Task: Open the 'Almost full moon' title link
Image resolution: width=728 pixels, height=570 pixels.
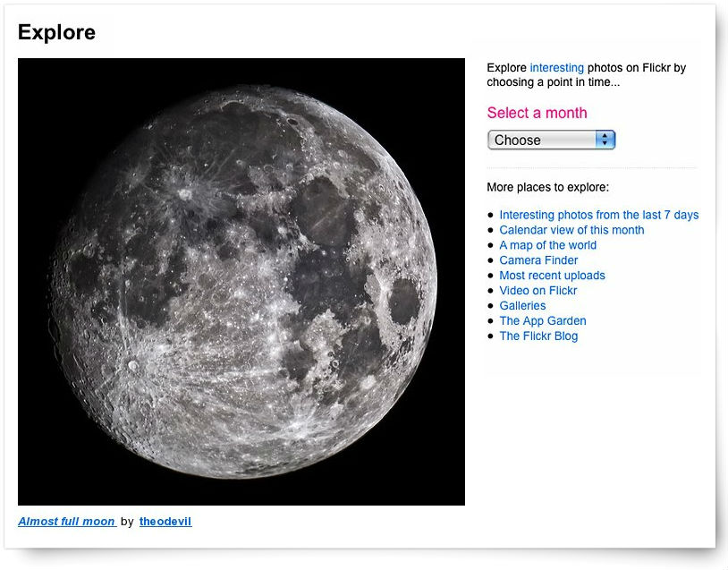Action: click(x=66, y=522)
